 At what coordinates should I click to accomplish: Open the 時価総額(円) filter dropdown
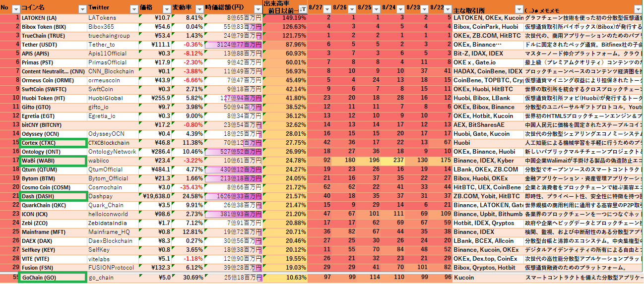coord(257,9)
